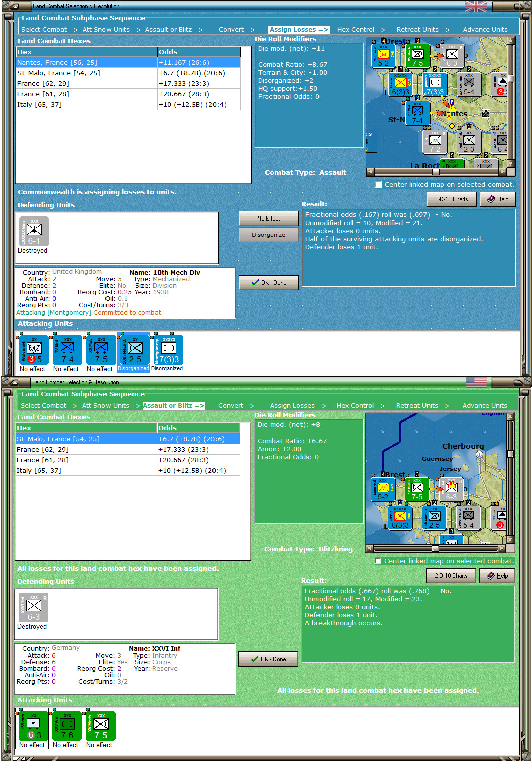The width and height of the screenshot is (532, 761).
Task: Click up arrow on blue window map scrollbar
Action: coord(511,41)
